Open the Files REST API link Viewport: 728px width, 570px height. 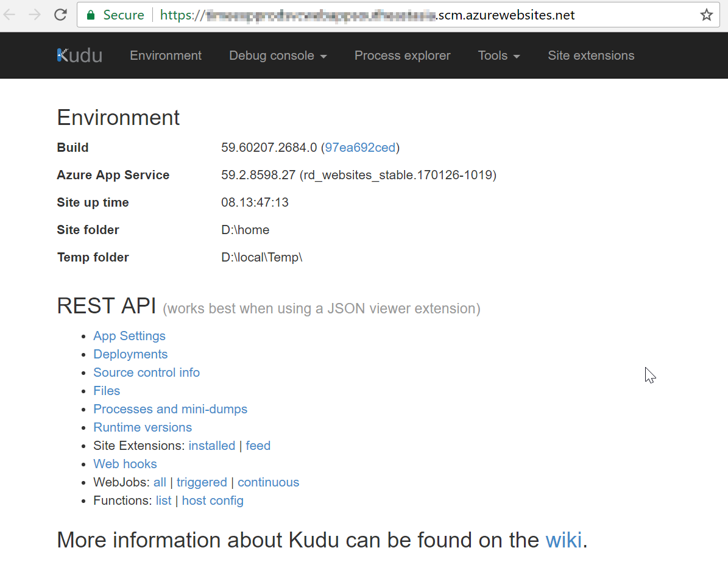pyautogui.click(x=107, y=391)
